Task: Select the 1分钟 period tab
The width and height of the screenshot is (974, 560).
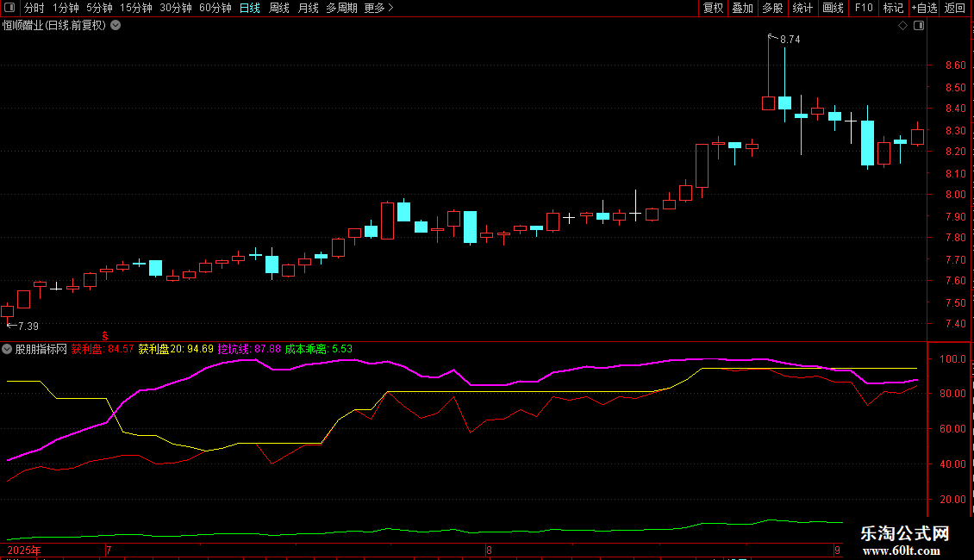Action: (66, 8)
